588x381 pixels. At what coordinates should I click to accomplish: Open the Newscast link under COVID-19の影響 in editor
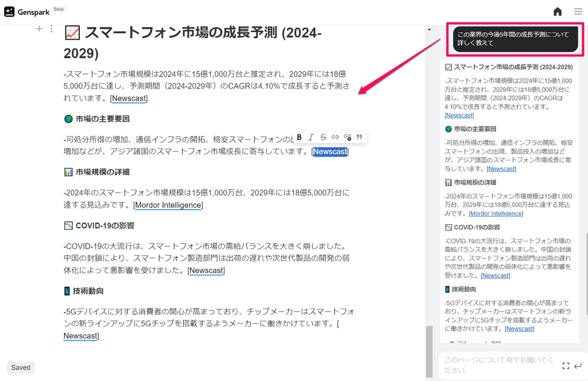pos(206,271)
